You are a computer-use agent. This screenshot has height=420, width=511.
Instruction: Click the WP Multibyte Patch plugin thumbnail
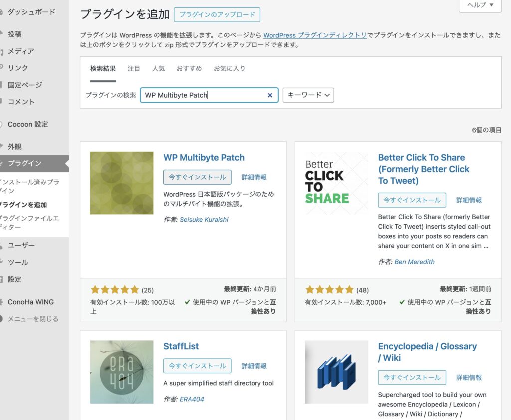pos(122,183)
